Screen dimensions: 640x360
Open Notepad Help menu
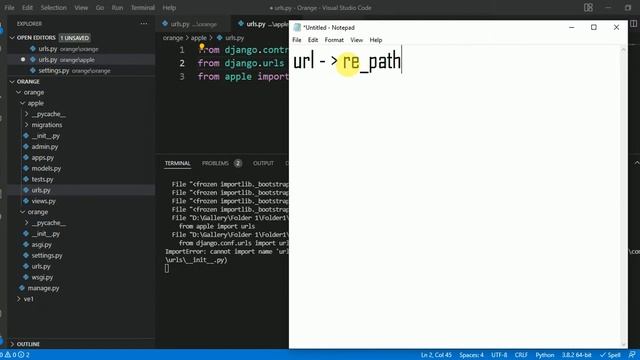[376, 40]
